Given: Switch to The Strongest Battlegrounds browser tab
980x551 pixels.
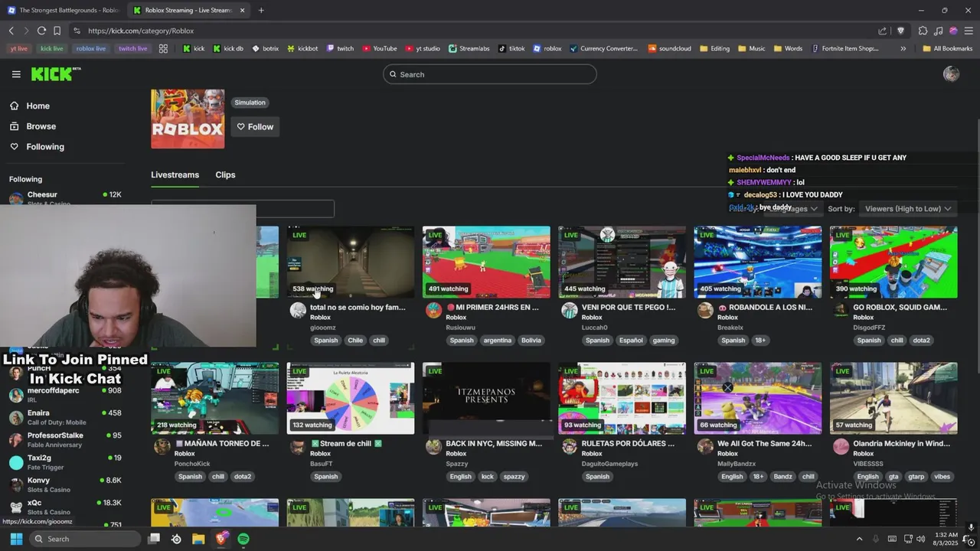Looking at the screenshot, I should point(63,10).
